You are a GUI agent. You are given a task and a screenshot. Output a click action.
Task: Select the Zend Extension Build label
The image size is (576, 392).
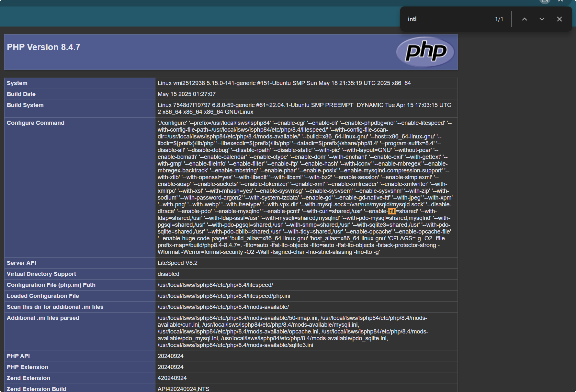point(37,389)
